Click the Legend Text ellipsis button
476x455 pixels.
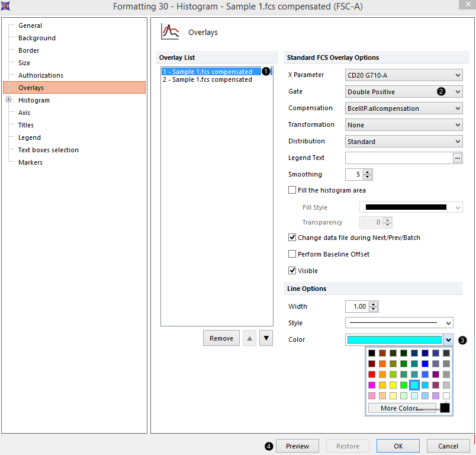point(457,158)
